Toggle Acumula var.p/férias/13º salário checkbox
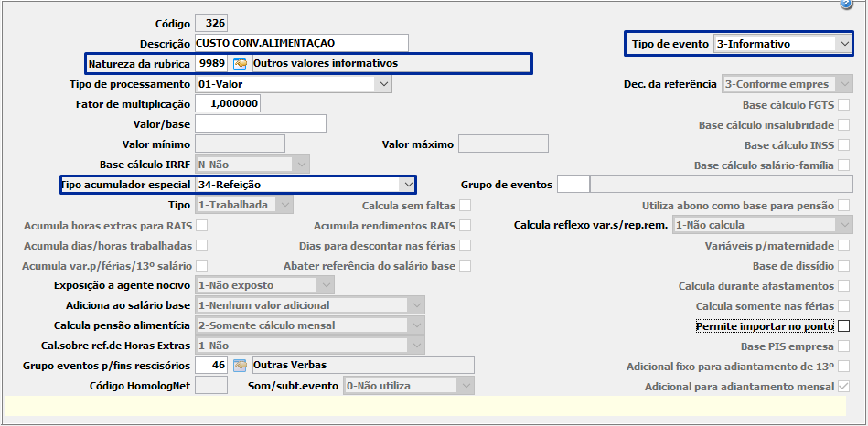Image resolution: width=868 pixels, height=426 pixels. 202,265
